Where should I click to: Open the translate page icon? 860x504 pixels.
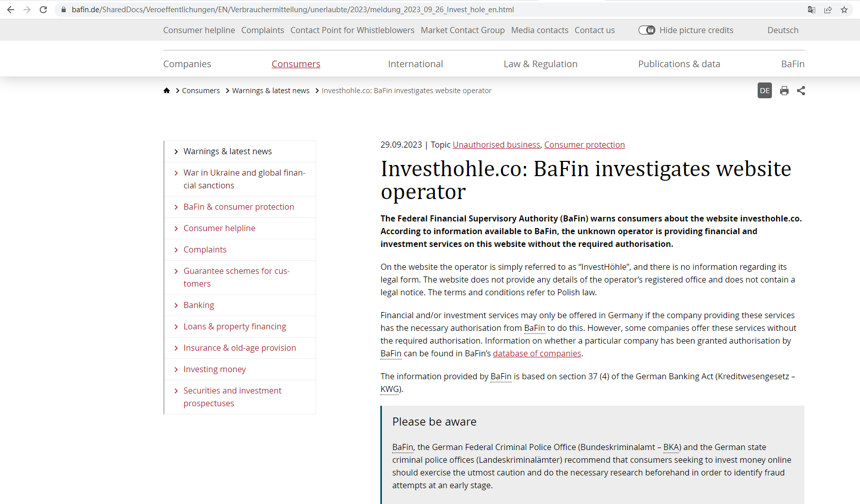tap(812, 10)
